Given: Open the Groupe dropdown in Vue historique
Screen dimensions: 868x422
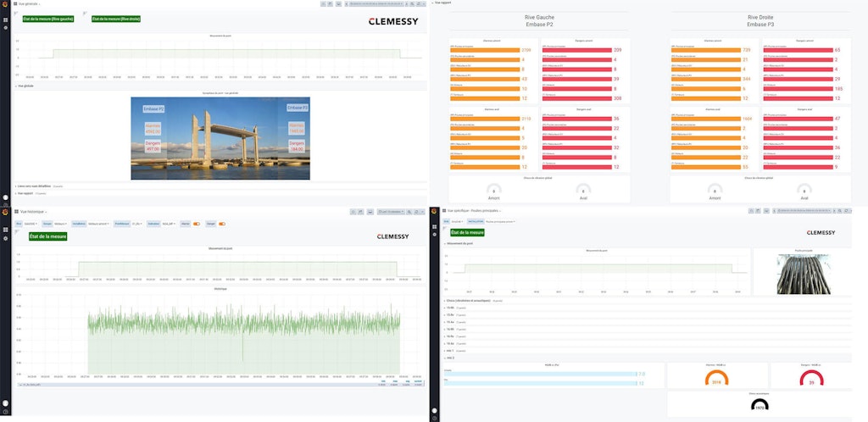Looking at the screenshot, I should click(x=59, y=224).
